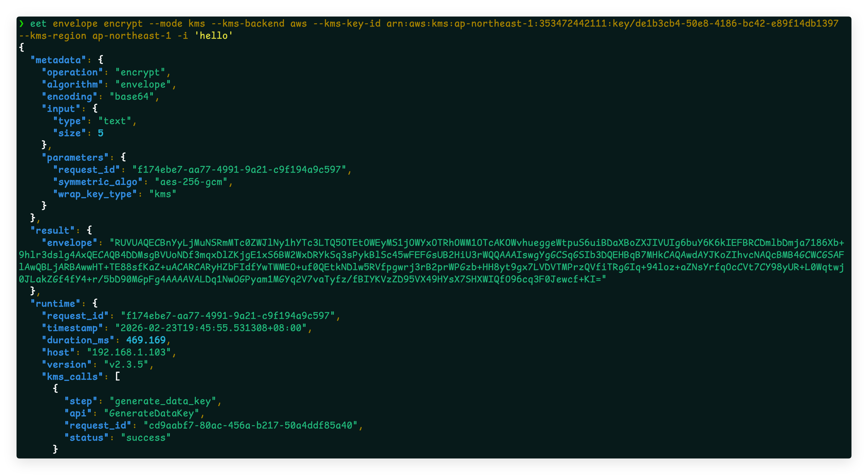Click the green prompt arrow symbol

coord(22,23)
